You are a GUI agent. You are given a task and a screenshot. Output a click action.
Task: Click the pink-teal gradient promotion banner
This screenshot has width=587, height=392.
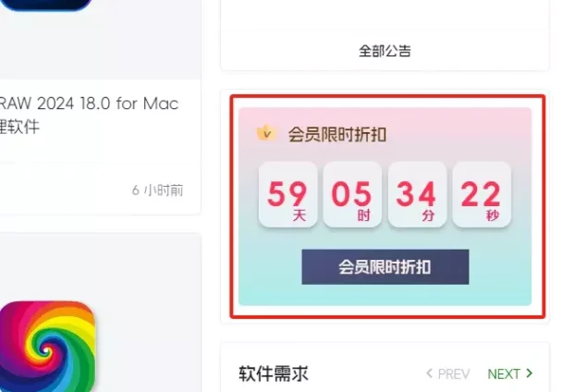(x=385, y=206)
